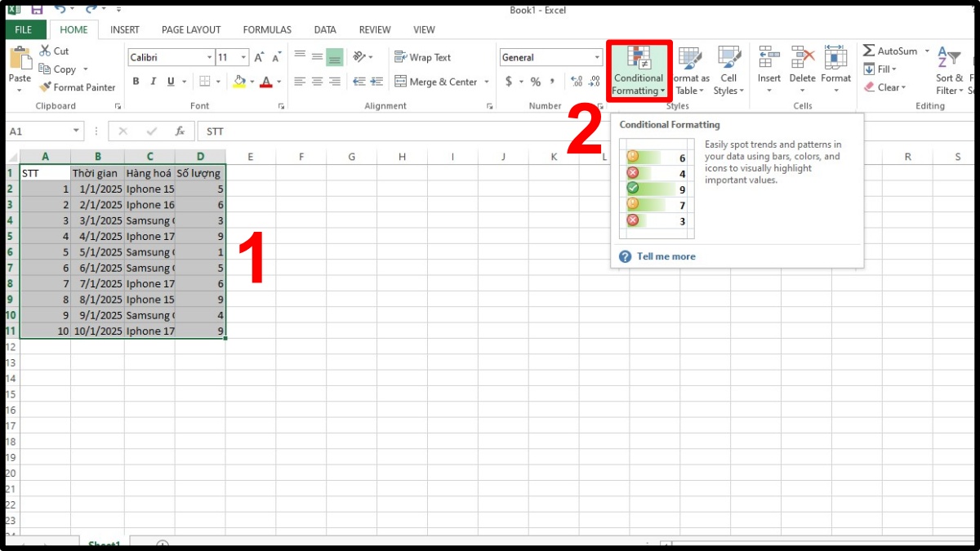Open Cell Styles gallery
Screen dimensions: 980x551
tap(728, 70)
